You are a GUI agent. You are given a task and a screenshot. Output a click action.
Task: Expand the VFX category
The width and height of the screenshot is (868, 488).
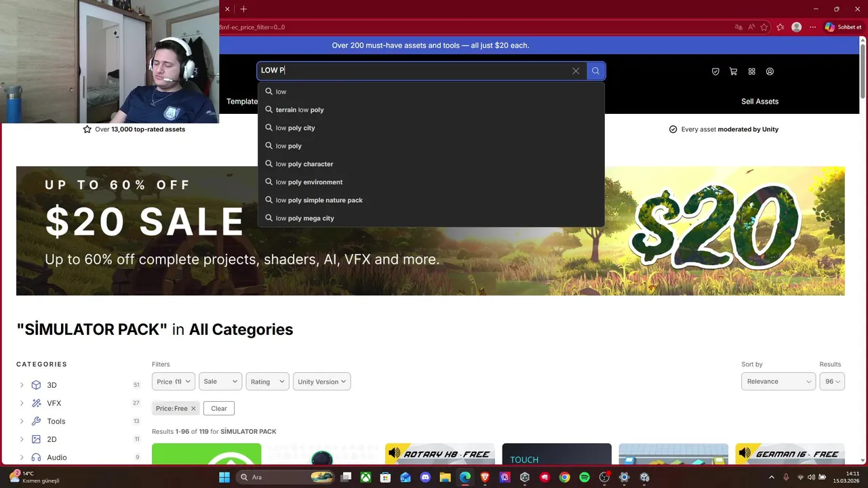click(x=22, y=403)
